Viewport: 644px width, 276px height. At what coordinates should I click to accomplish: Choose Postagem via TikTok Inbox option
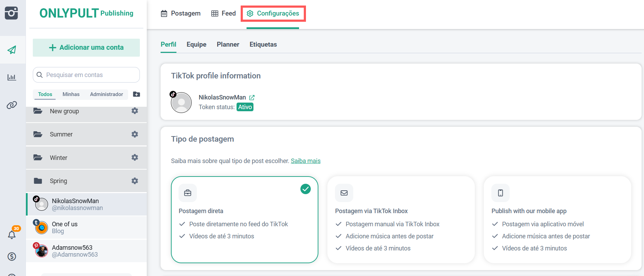coord(401,219)
